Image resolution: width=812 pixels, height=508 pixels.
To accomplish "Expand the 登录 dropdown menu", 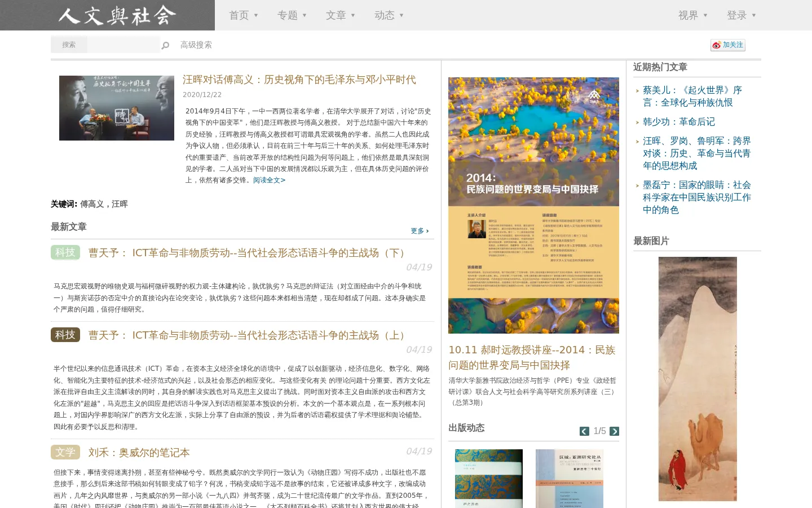I will tap(742, 15).
